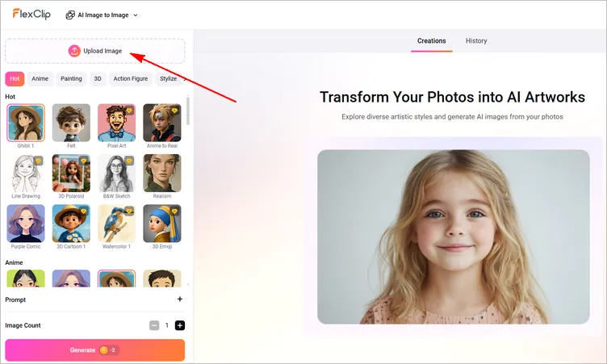
Task: Click the image count value 1
Action: [x=167, y=325]
